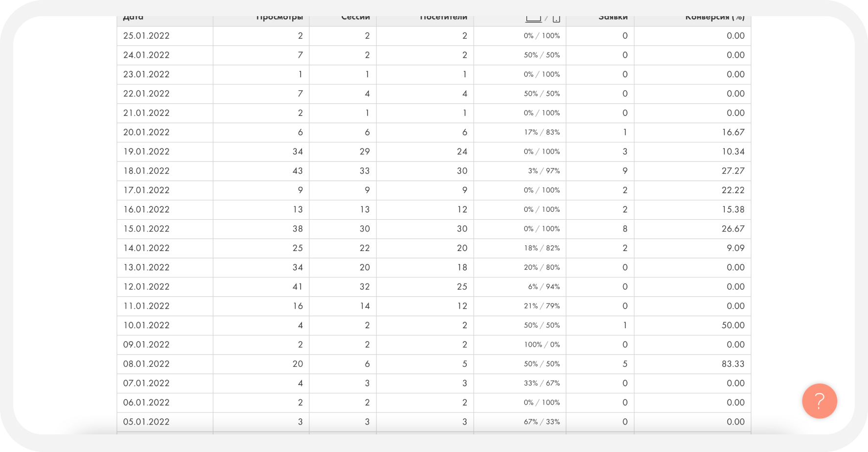
Task: Click the 67% / 33% device ratio cell
Action: pyautogui.click(x=542, y=422)
